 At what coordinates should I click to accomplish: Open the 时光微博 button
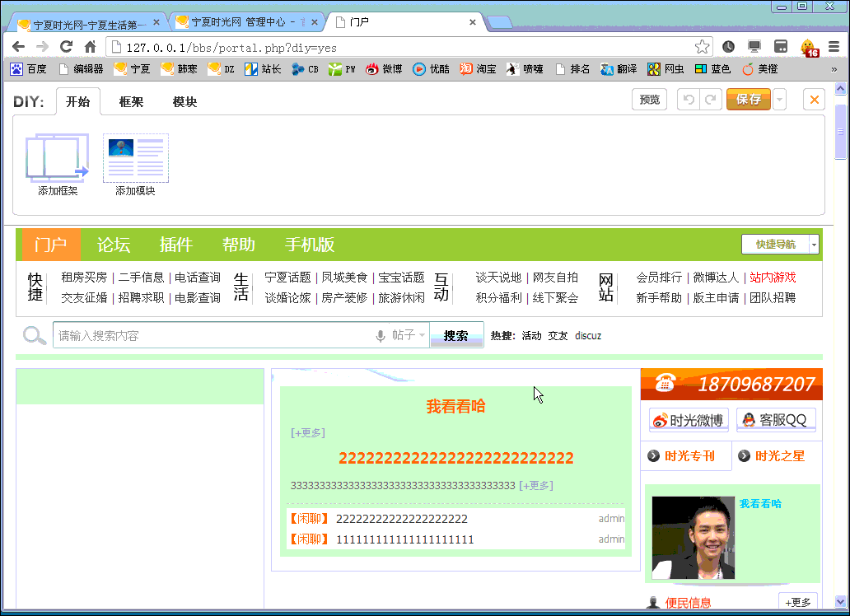pos(689,420)
